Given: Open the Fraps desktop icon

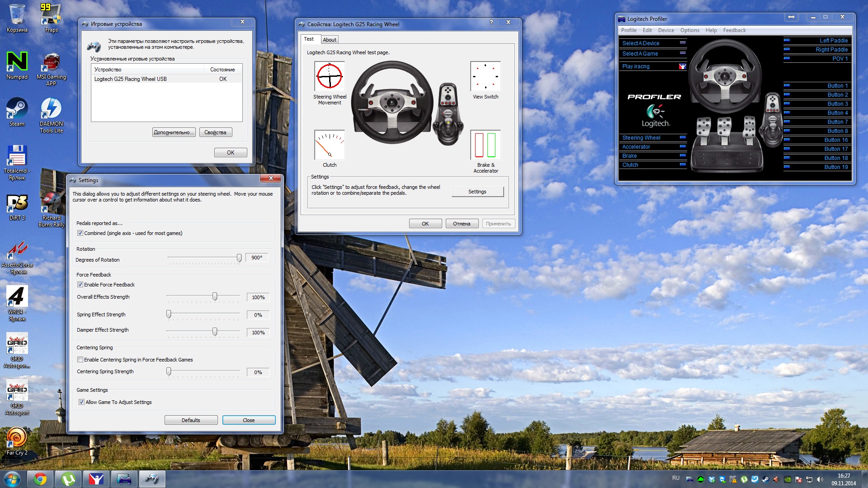Looking at the screenshot, I should pyautogui.click(x=51, y=18).
